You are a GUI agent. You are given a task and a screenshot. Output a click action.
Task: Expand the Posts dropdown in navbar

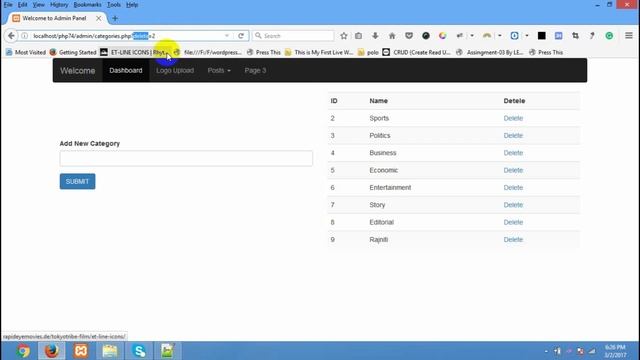tap(219, 71)
